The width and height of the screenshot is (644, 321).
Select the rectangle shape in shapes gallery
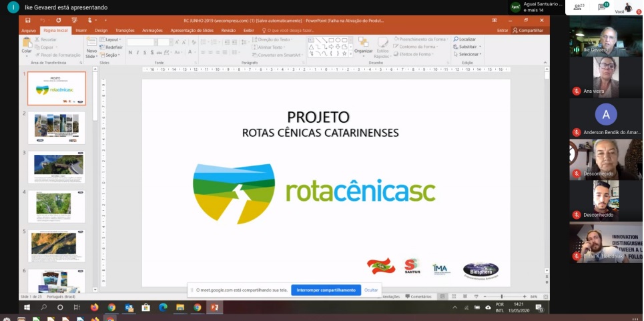click(x=331, y=40)
